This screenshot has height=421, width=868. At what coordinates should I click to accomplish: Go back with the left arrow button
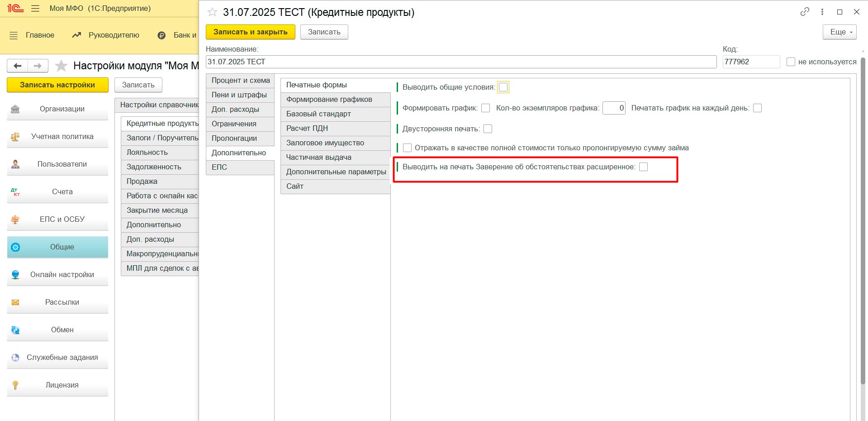(17, 66)
